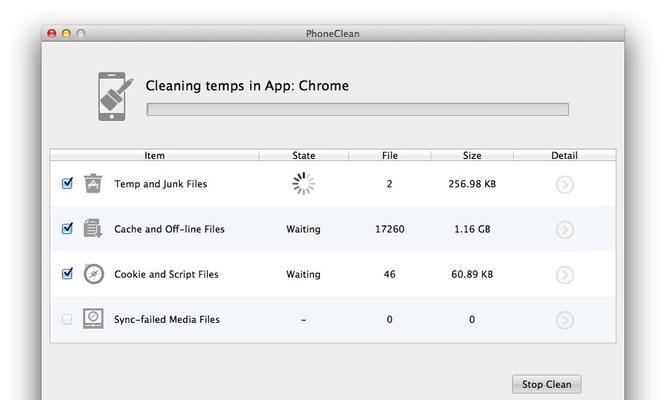Uncheck the Cache and Off-line Files checkbox
Viewport: 666px width, 400px height.
[67, 228]
